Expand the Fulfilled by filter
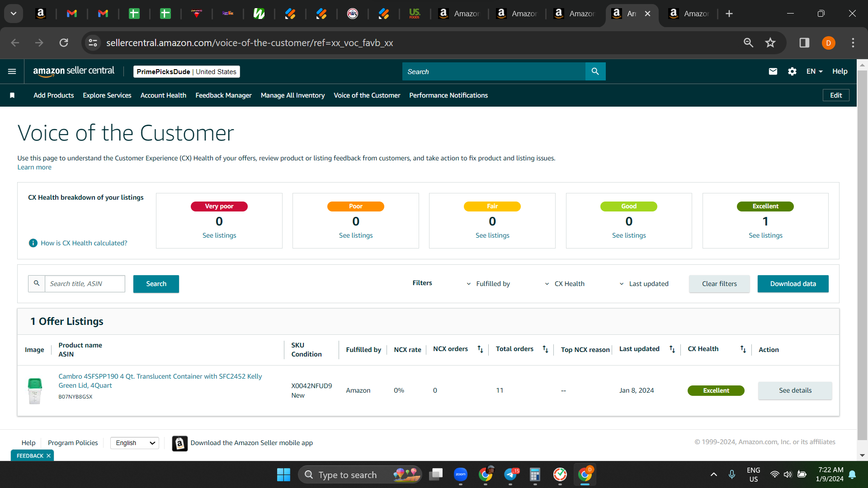The image size is (868, 488). (x=488, y=284)
